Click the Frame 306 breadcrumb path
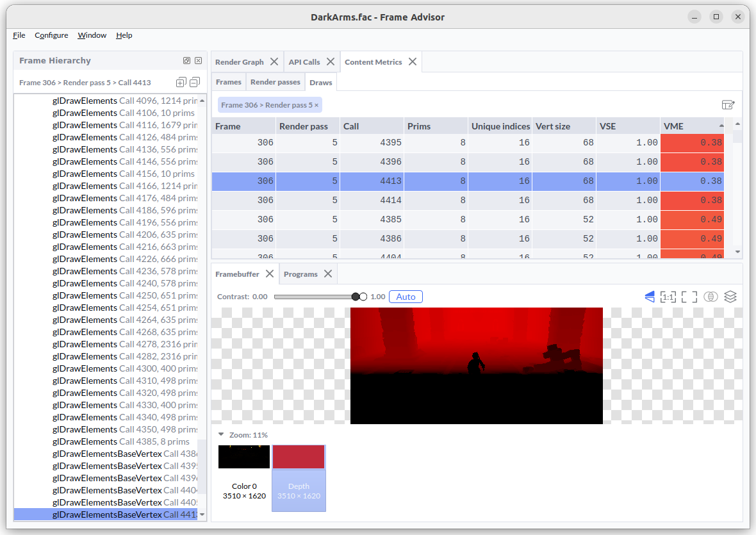Viewport: 756px width, 535px height. click(85, 83)
